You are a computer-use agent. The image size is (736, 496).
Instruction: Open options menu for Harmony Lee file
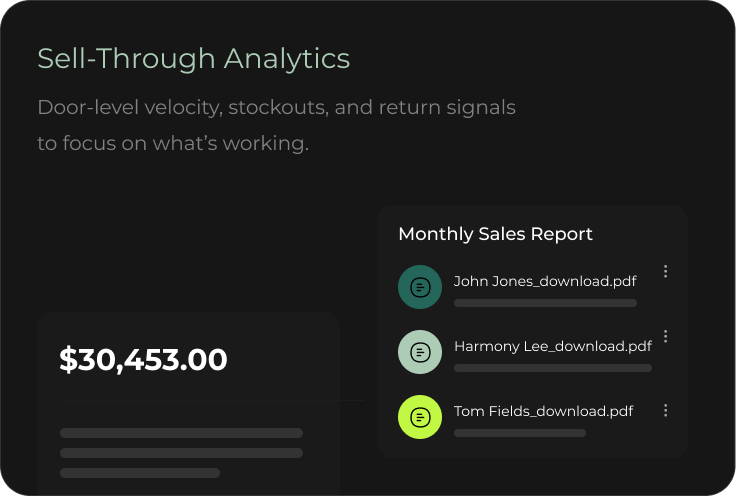click(x=666, y=336)
